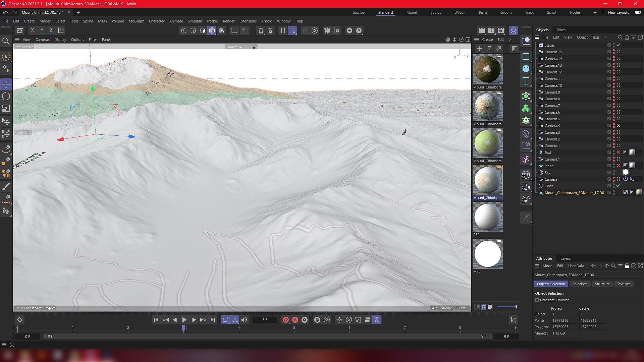Image resolution: width=644 pixels, height=362 pixels.
Task: Switch to the Layers tab
Action: coord(565,258)
